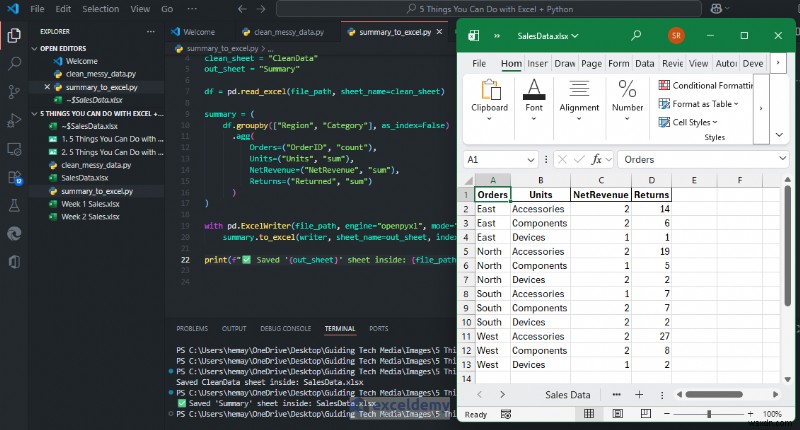Open the Testing flask icon
This screenshot has width=800, height=430.
tap(14, 206)
